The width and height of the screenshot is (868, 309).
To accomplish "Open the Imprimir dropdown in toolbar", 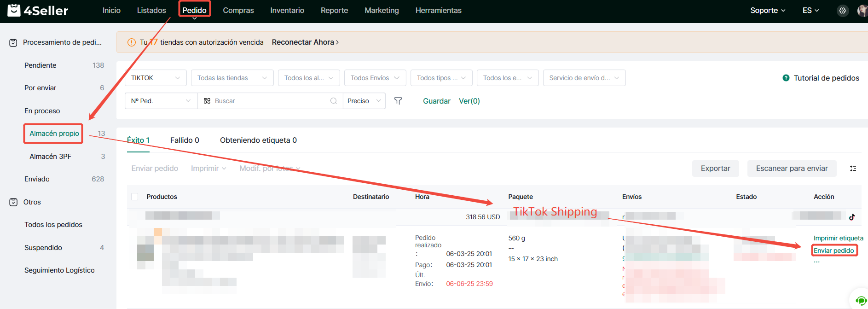I will point(208,169).
